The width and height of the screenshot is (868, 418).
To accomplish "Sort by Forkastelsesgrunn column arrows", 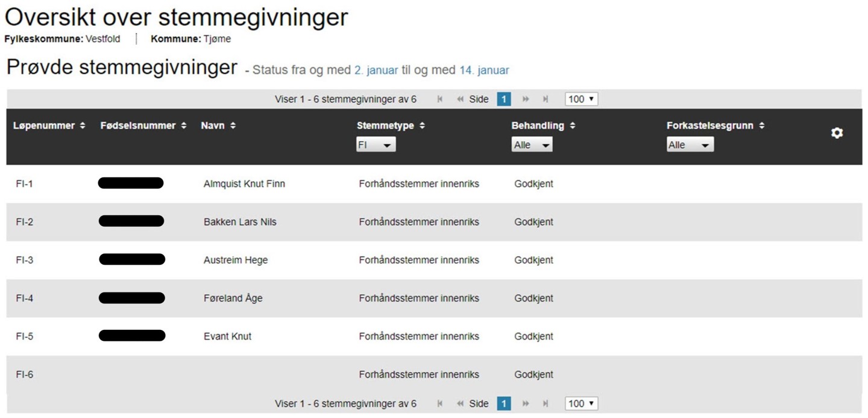I will [x=762, y=126].
